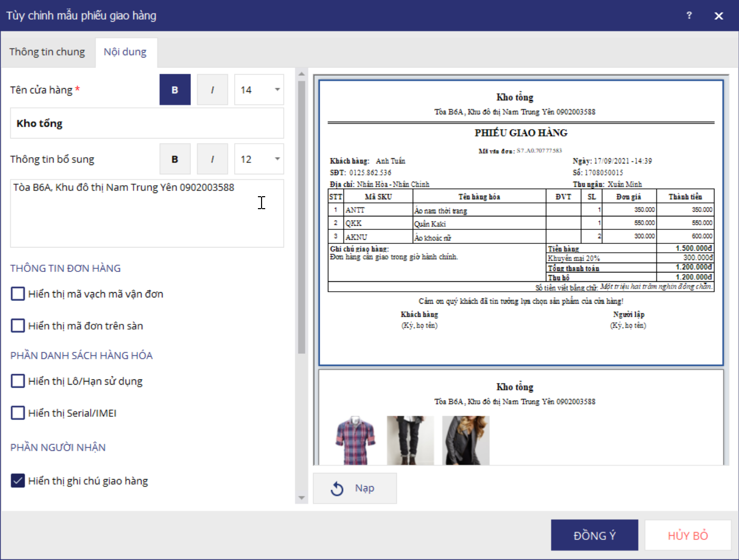Toggle bold for the store name

(175, 90)
